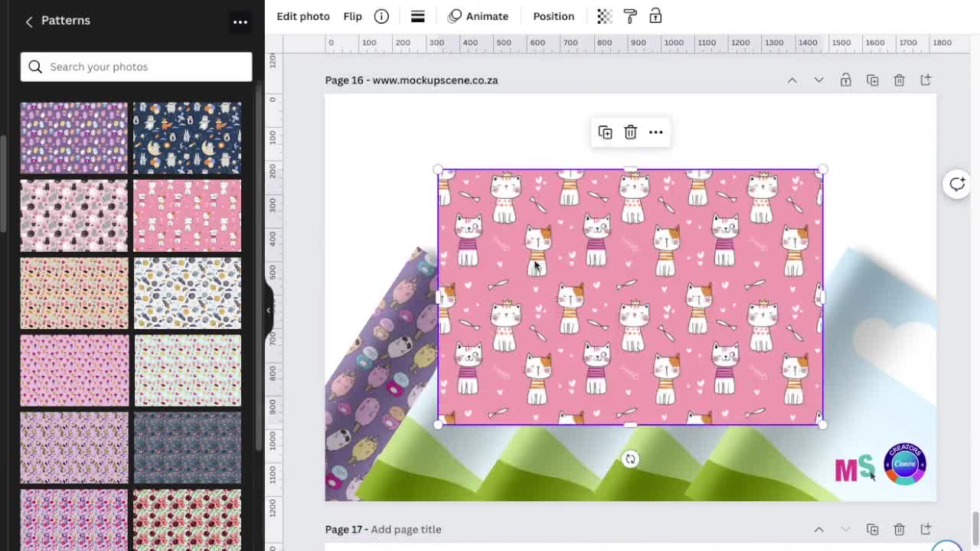Click the top-left resize handle of the image

(438, 170)
